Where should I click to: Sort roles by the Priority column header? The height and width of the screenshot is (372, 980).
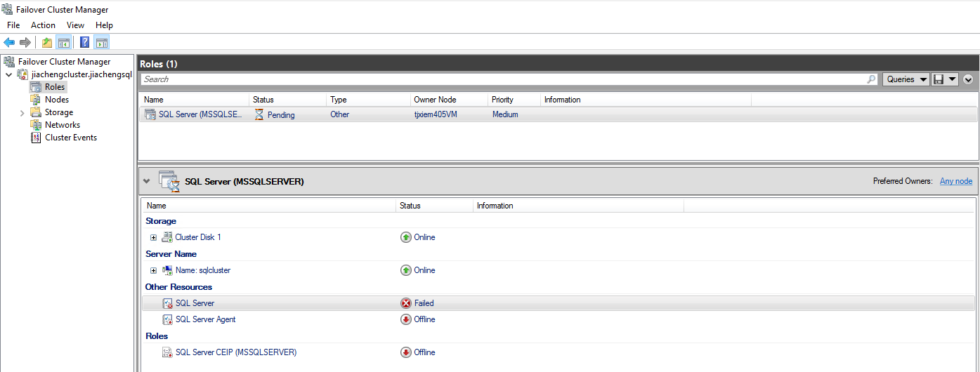514,100
